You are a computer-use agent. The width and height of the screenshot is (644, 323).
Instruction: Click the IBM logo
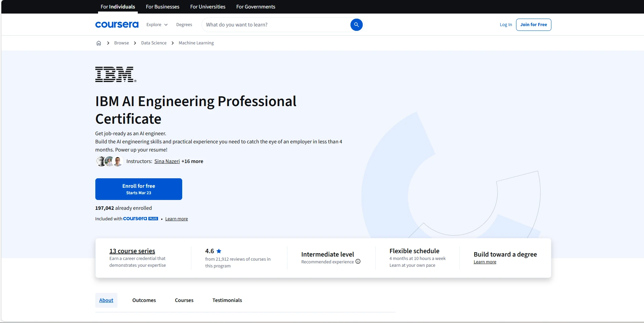tap(115, 74)
